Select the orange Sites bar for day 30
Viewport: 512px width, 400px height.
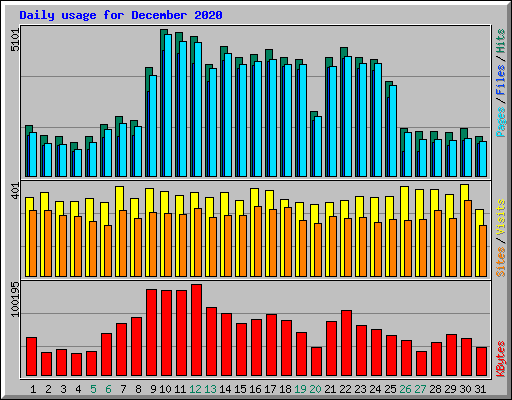[468, 238]
